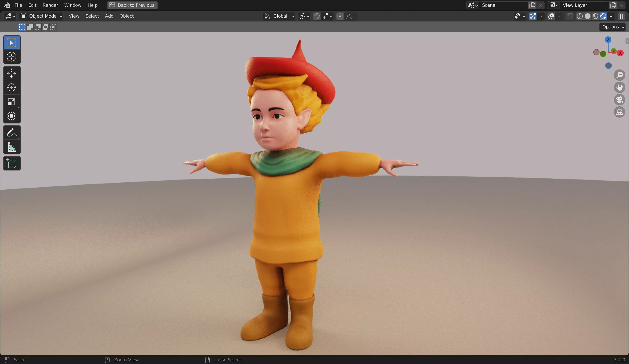This screenshot has height=364, width=629.
Task: Add a new View Layer icon
Action: (x=613, y=5)
